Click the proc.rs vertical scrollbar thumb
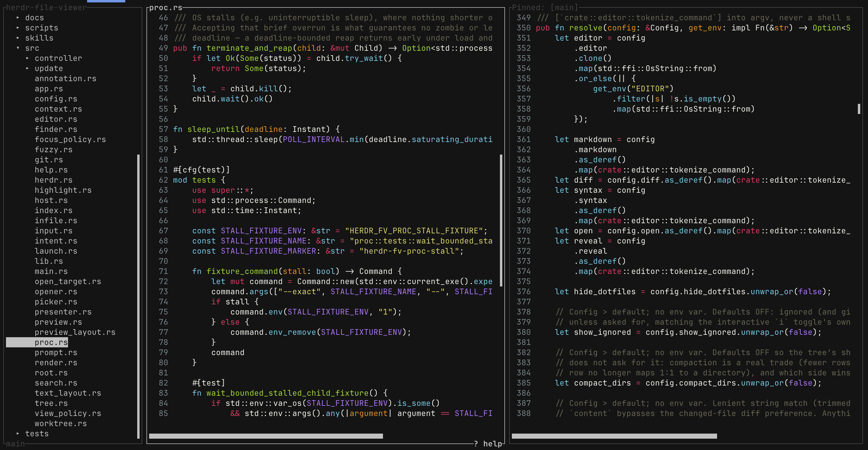 point(501,221)
